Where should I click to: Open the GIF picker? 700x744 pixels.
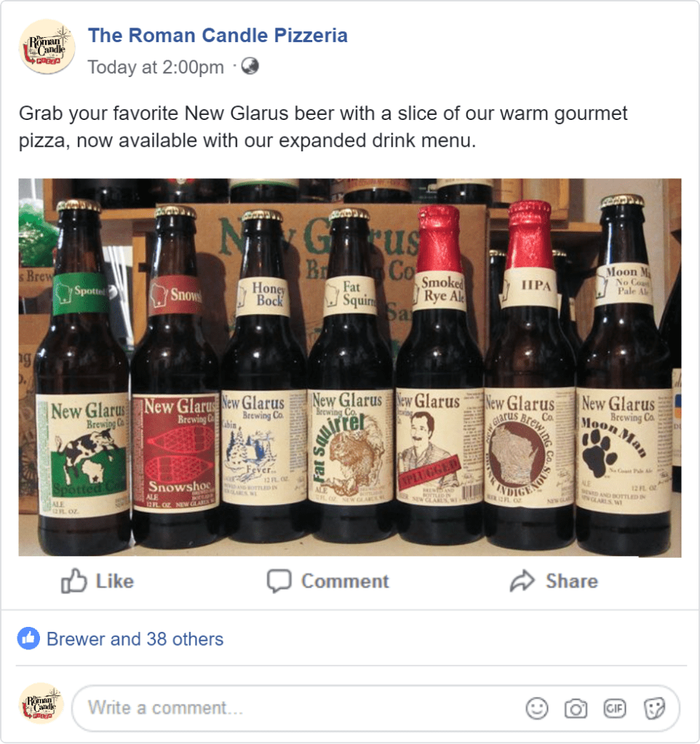click(615, 708)
